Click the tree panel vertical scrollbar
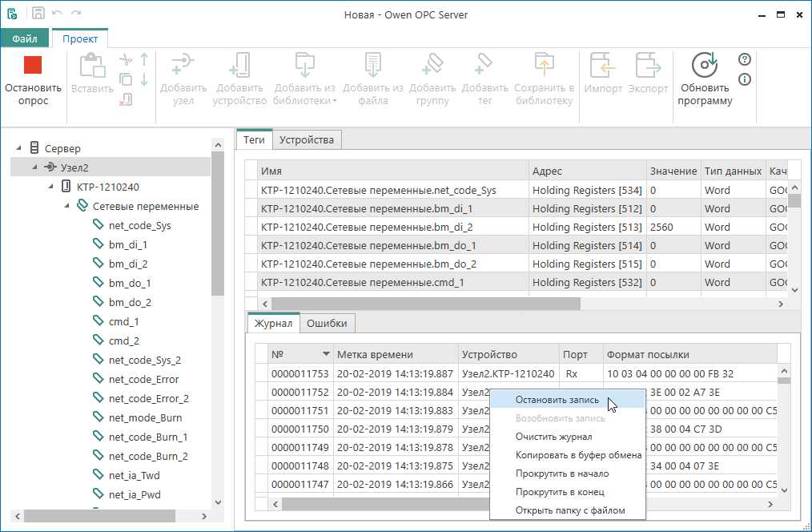The image size is (812, 532). click(217, 224)
